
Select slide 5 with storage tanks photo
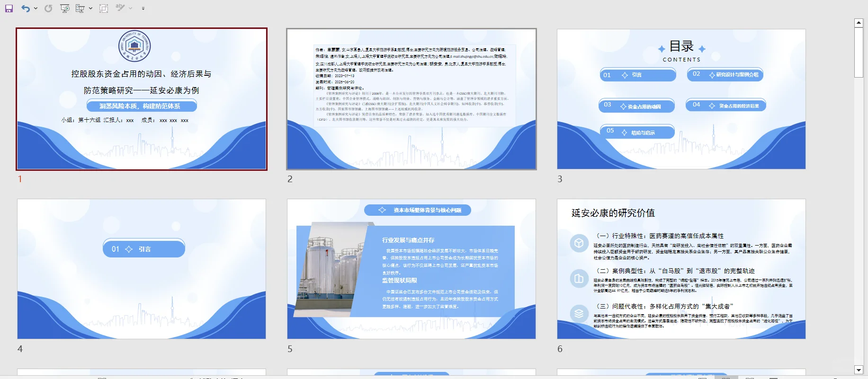[x=412, y=269]
